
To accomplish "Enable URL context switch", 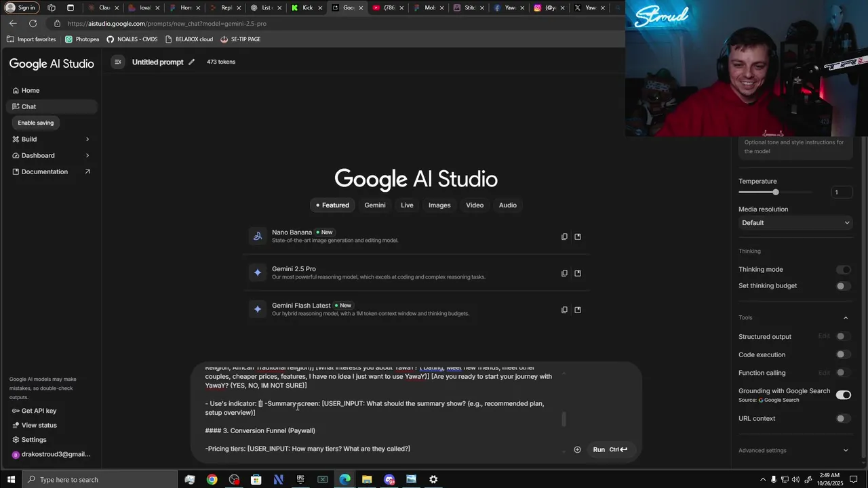I will (843, 418).
